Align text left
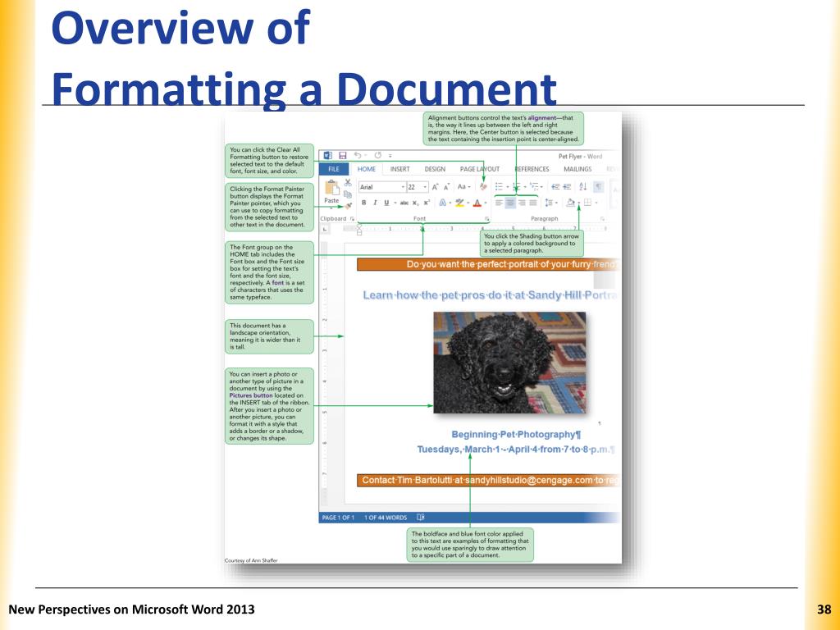Image resolution: width=840 pixels, height=630 pixels. tap(499, 203)
